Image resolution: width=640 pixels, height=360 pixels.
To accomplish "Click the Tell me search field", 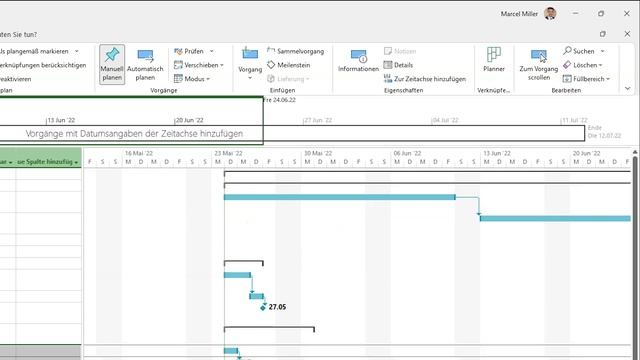I will coord(19,35).
